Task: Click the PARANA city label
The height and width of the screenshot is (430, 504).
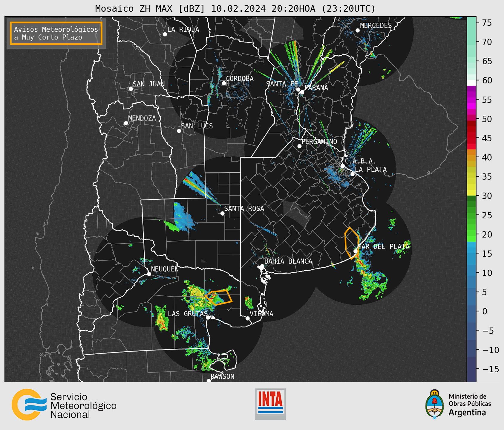Action: coord(316,88)
